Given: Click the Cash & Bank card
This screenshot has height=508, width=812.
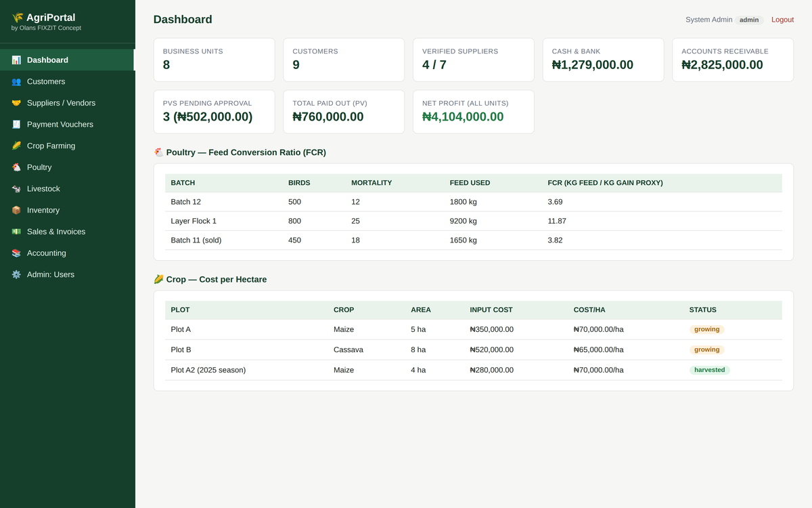Looking at the screenshot, I should (604, 60).
